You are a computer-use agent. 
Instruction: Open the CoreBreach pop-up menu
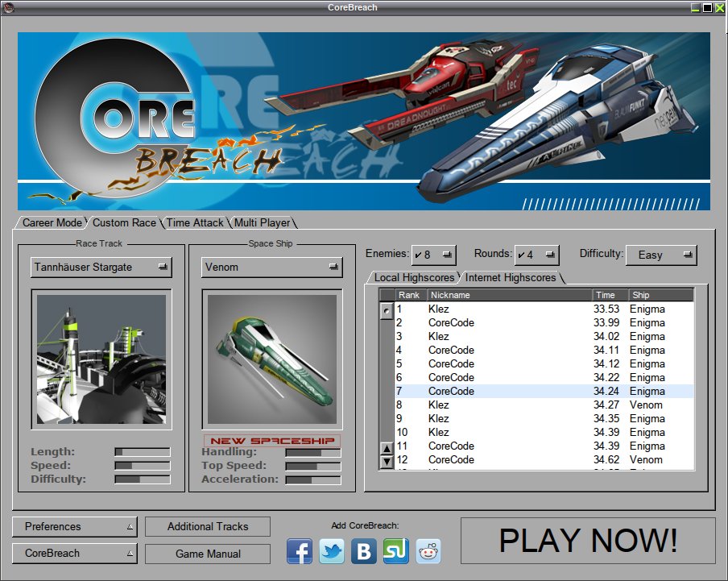coord(75,553)
